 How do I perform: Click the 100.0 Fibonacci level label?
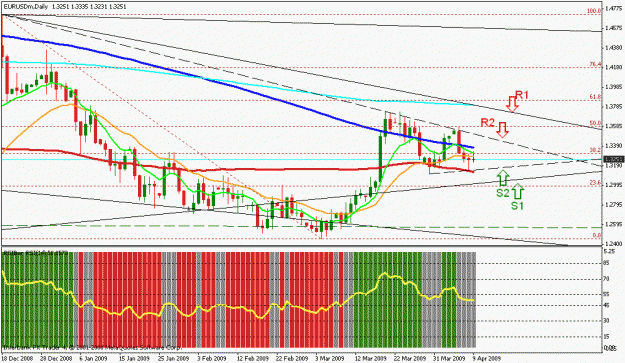coord(594,11)
